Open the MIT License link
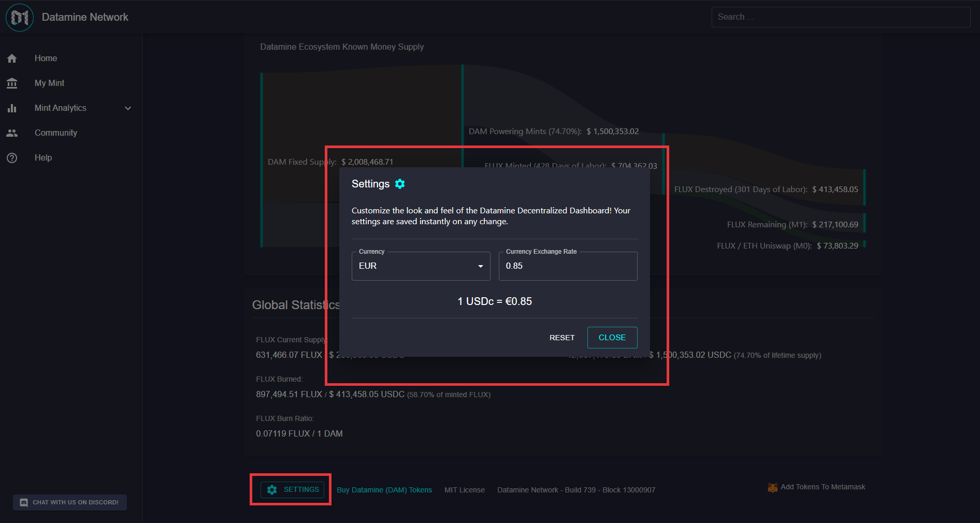 [x=465, y=490]
